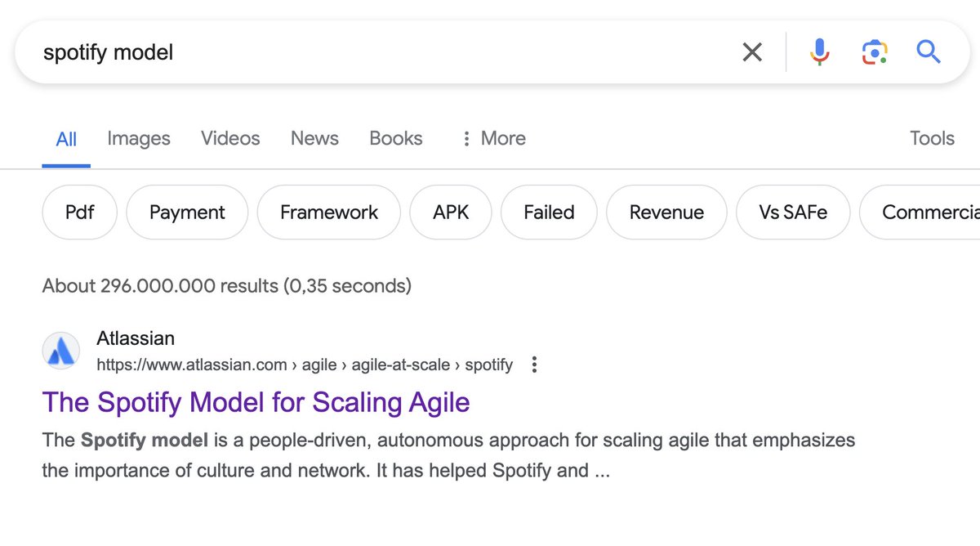Screen dimensions: 980x546
Task: Select the News tab
Action: (x=314, y=138)
